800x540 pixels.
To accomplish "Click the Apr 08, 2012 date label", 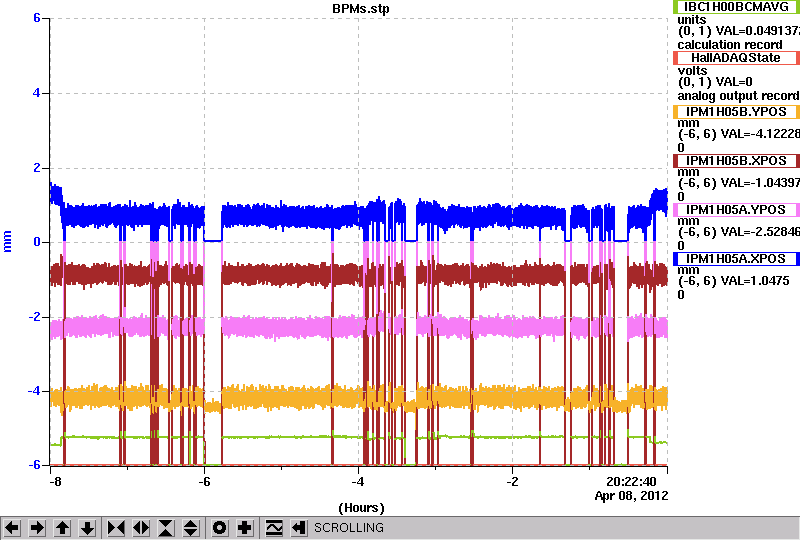I will coord(631,496).
